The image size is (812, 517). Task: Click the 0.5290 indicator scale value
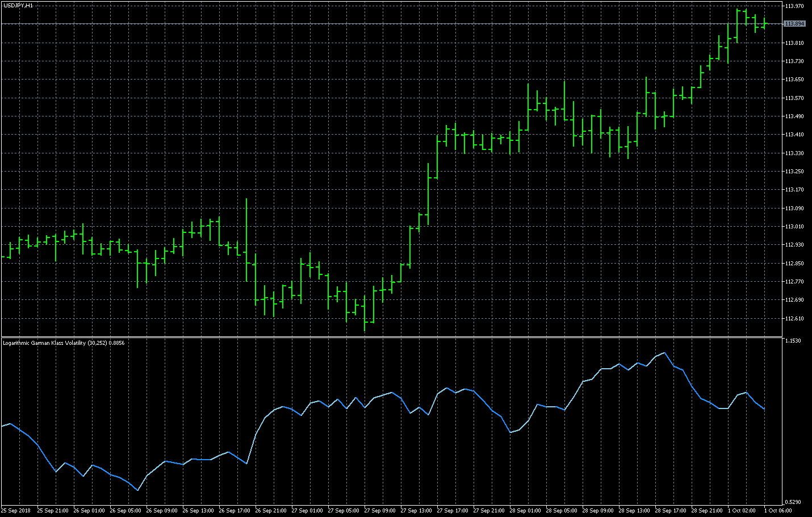tap(793, 502)
